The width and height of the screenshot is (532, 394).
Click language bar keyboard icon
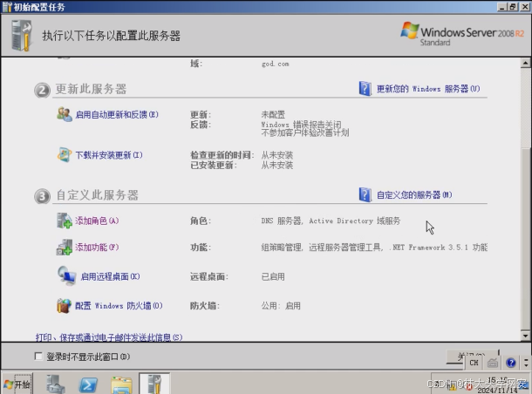(x=493, y=363)
